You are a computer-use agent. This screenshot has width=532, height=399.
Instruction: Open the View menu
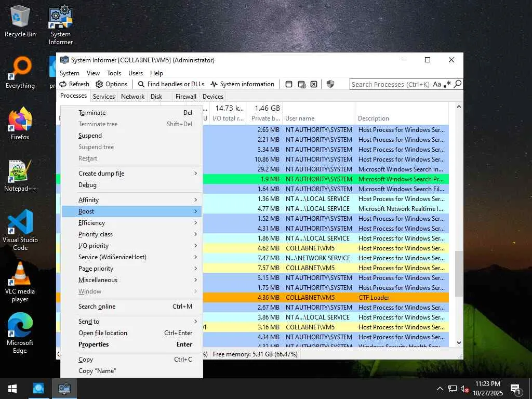tap(93, 73)
